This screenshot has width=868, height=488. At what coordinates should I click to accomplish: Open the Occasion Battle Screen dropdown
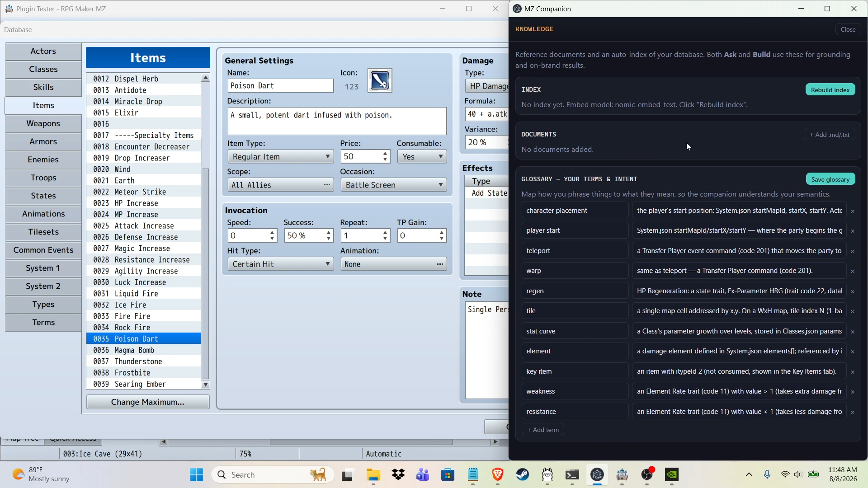pos(393,185)
